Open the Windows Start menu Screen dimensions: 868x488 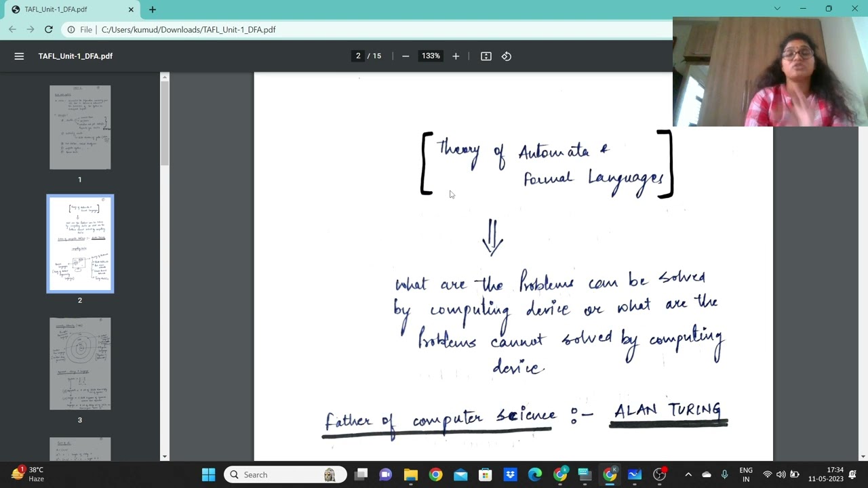coord(209,474)
